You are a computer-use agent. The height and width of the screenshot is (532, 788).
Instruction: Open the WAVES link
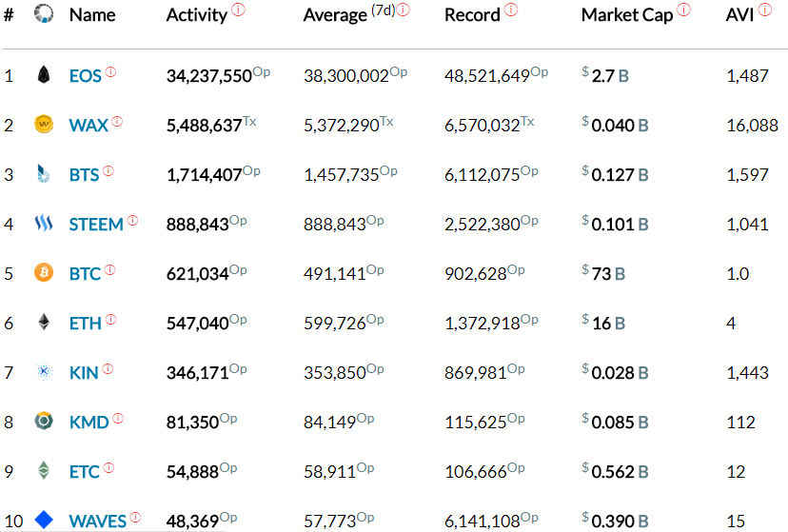tap(97, 521)
